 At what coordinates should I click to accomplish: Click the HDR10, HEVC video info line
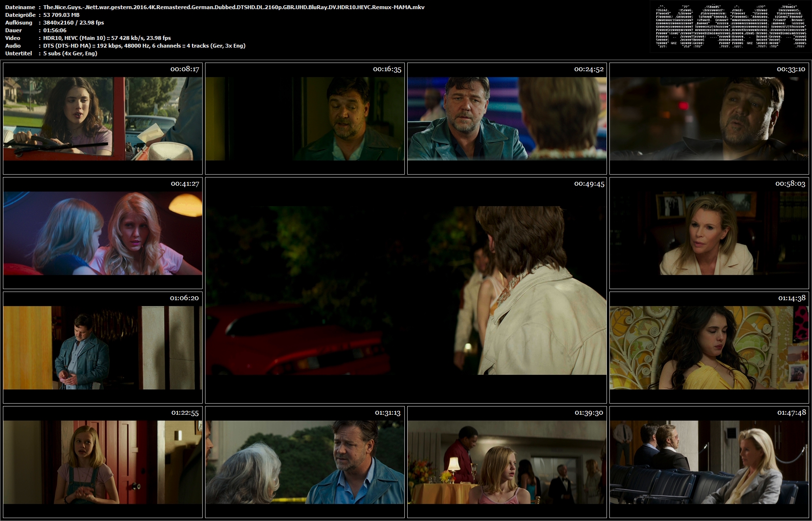[x=107, y=38]
